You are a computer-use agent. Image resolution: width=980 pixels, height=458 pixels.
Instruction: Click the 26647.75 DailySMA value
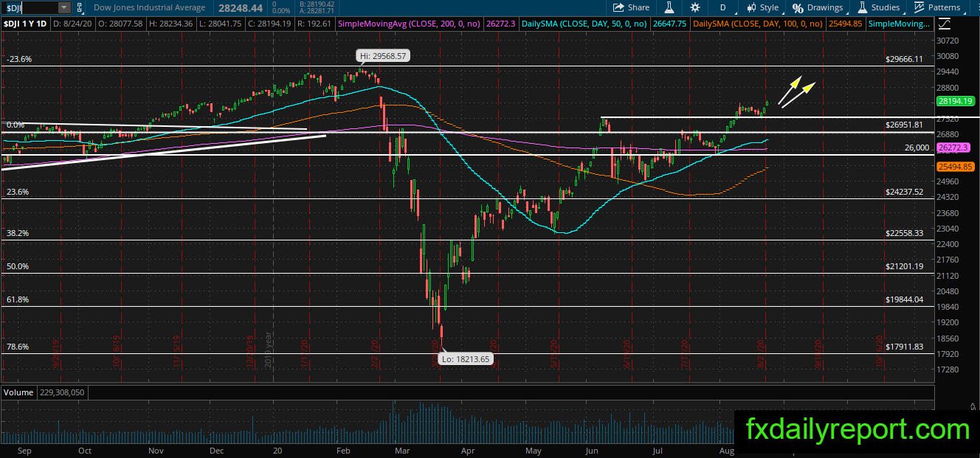tap(669, 24)
